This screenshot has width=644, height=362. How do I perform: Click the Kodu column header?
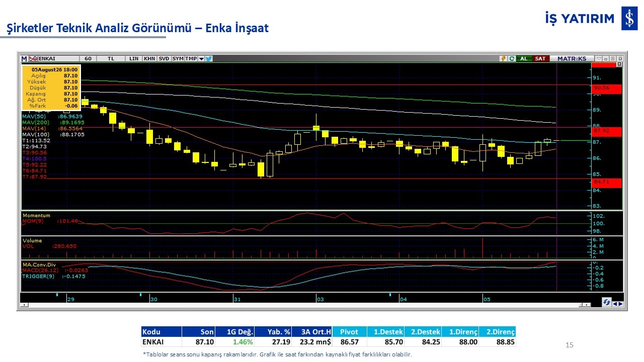point(161,332)
